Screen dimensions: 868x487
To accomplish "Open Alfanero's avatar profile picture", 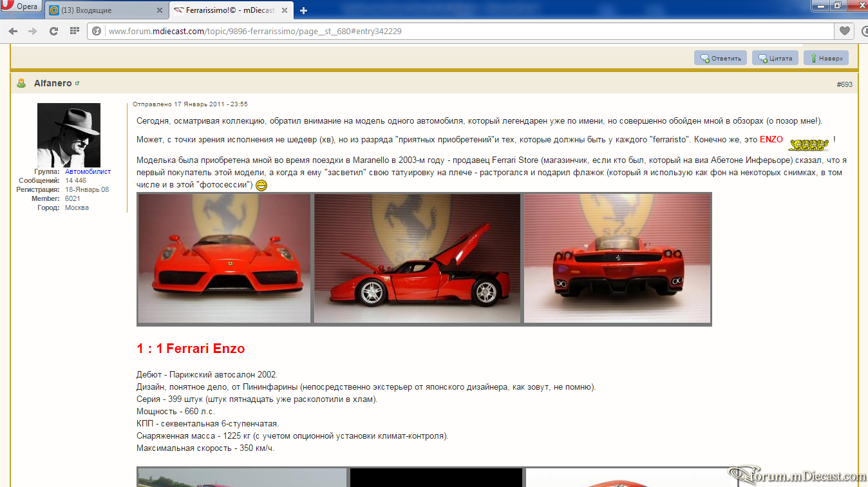I will [x=69, y=135].
